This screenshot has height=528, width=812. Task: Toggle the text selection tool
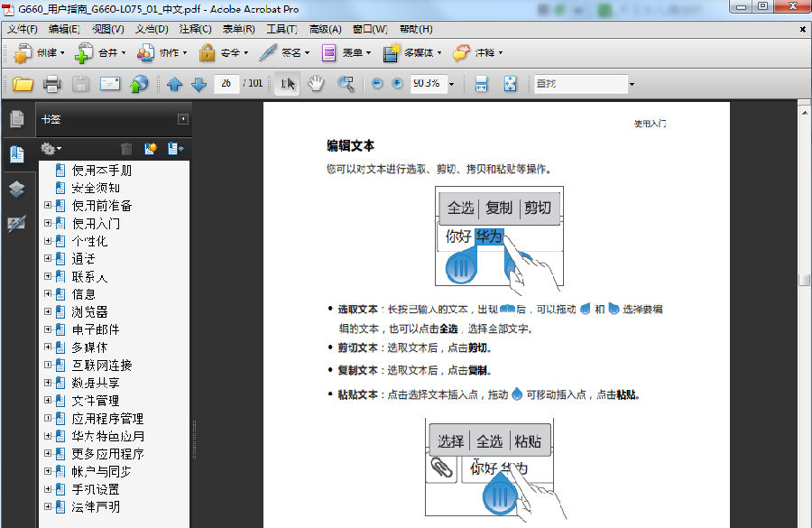click(286, 83)
